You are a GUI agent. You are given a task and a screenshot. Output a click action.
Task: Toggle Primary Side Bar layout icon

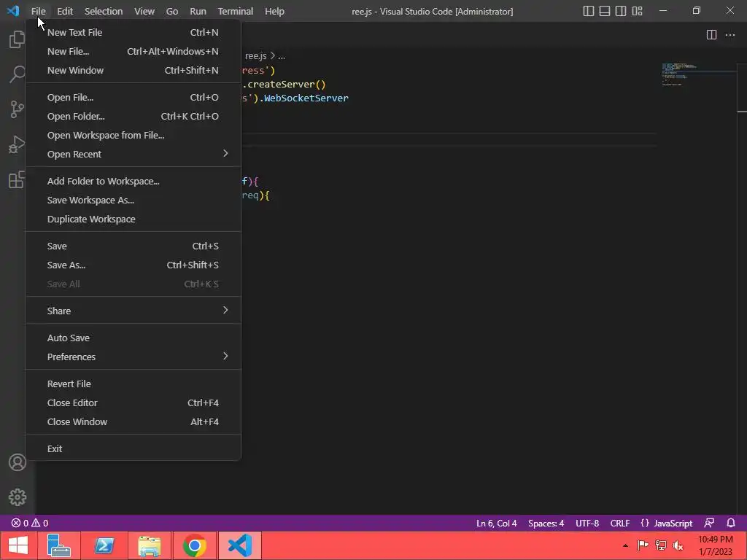point(589,11)
